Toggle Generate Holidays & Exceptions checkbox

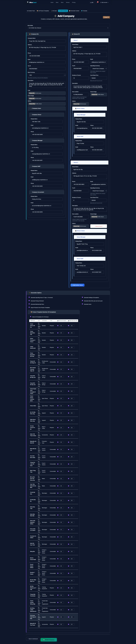[x=82, y=297]
